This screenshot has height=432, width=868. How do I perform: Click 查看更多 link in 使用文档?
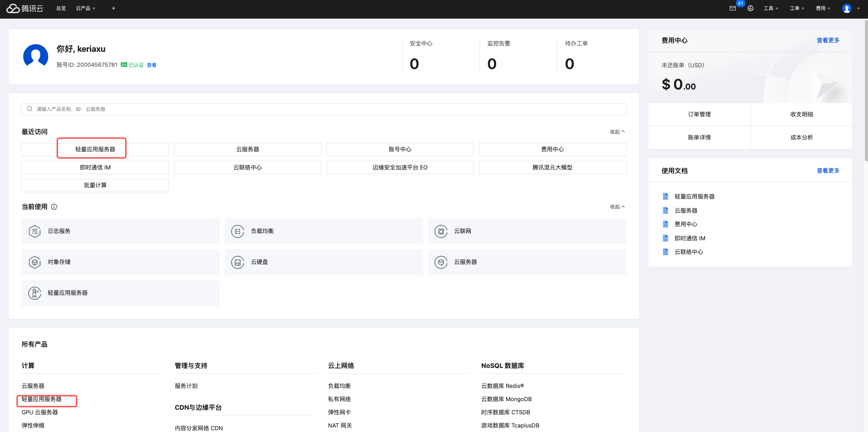[x=828, y=171]
